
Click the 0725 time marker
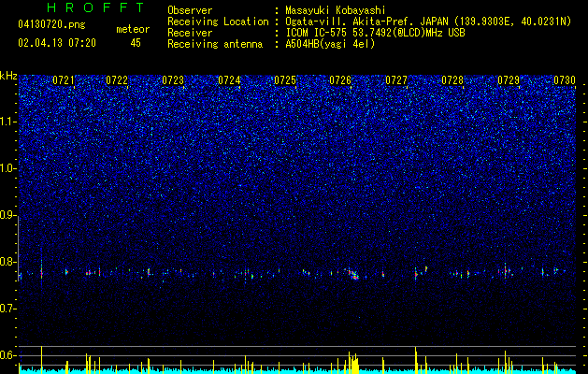click(x=285, y=80)
